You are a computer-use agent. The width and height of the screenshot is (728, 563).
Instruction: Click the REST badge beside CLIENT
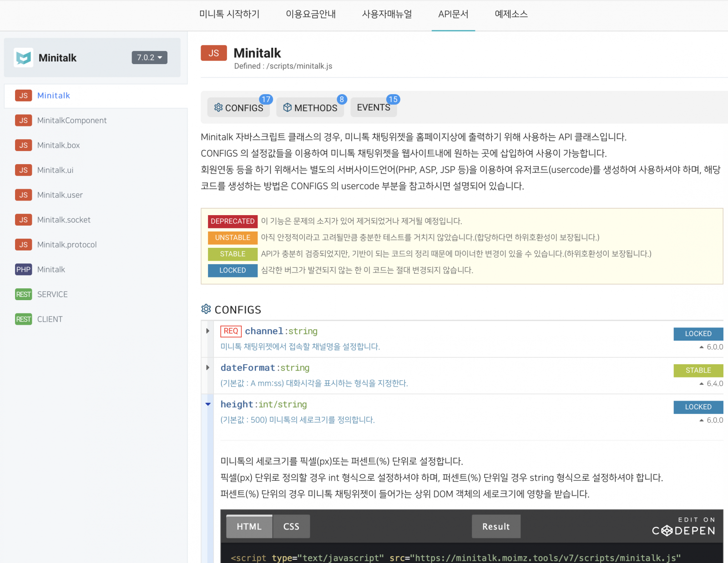(x=23, y=319)
